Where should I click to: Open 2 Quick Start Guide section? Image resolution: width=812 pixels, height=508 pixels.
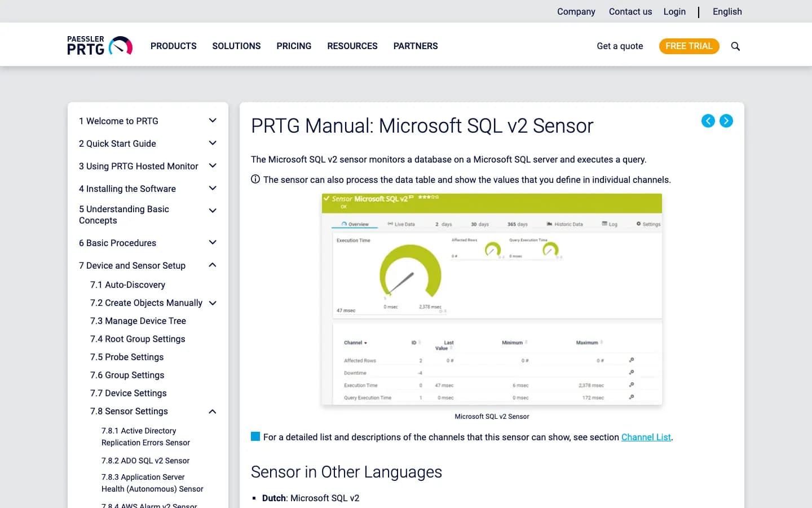click(x=117, y=143)
